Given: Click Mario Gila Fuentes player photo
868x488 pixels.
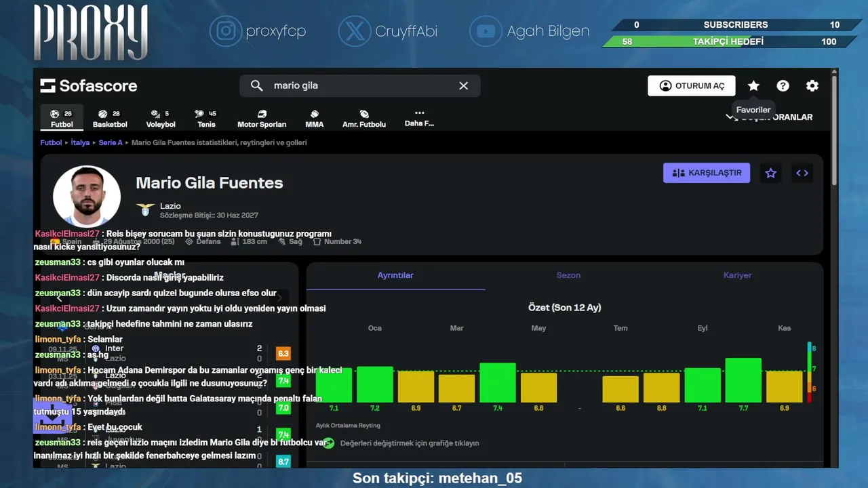Looking at the screenshot, I should [87, 196].
